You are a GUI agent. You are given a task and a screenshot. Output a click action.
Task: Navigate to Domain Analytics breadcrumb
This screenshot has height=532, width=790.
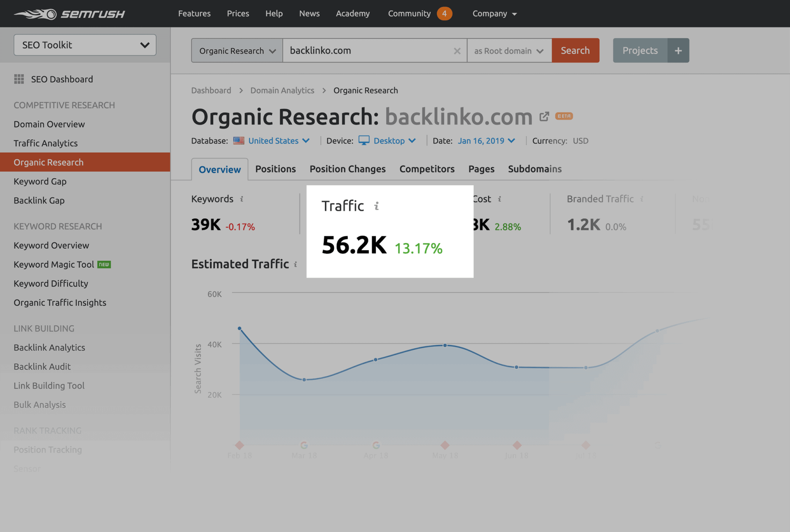[282, 90]
